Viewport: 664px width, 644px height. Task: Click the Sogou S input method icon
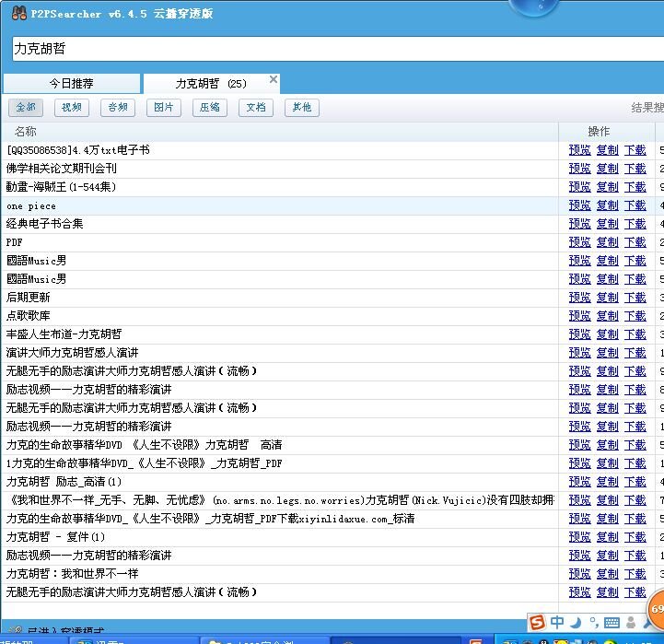537,623
